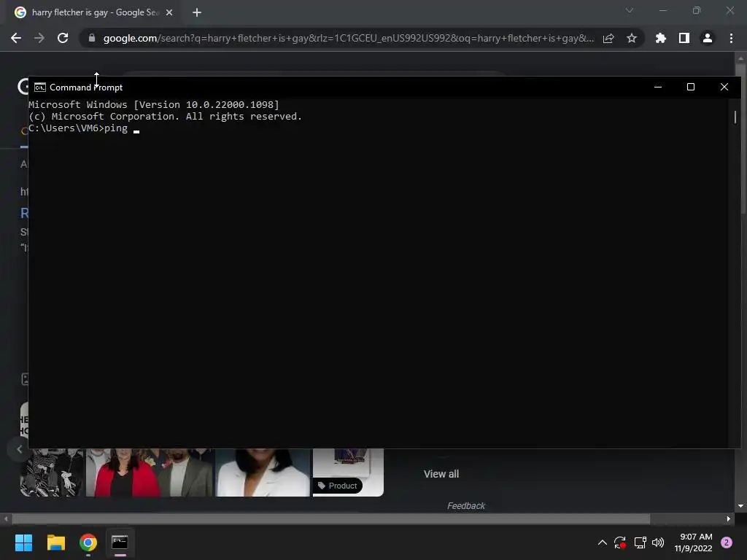
Task: Click the Command Prompt vertical scrollbar thumb
Action: coord(735,117)
